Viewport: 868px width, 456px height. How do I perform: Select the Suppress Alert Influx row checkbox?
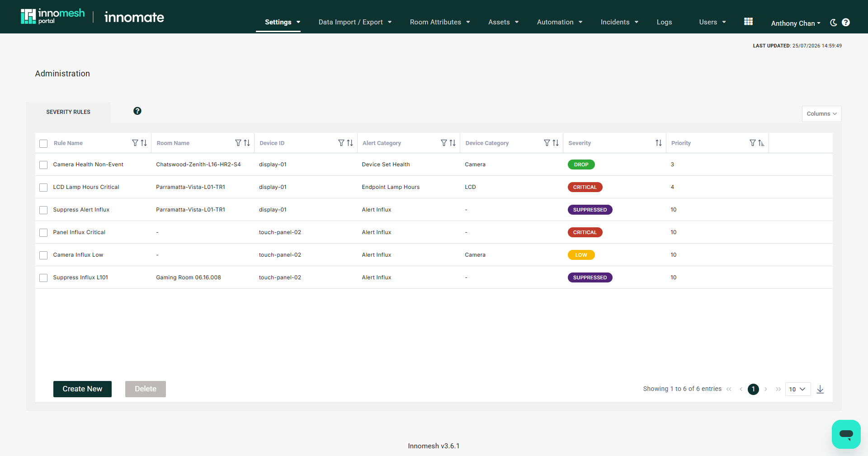coord(43,210)
